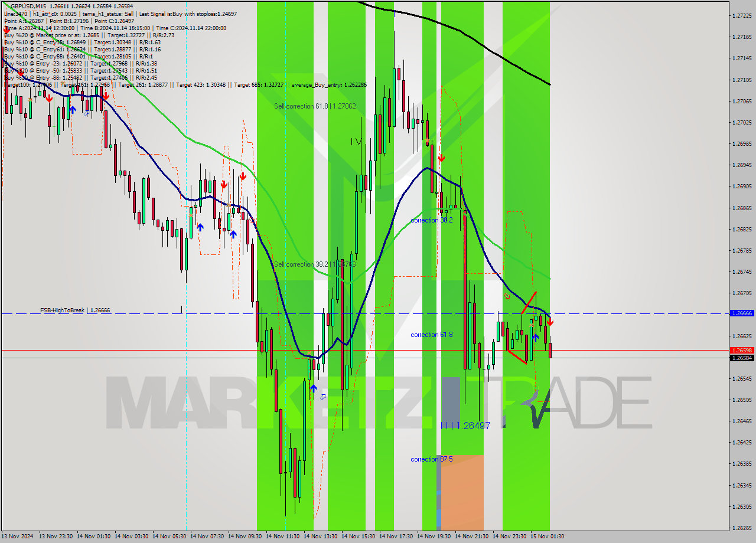Viewport: 756px width, 543px height.
Task: Click the blue 1.26666 price tag
Action: click(742, 313)
